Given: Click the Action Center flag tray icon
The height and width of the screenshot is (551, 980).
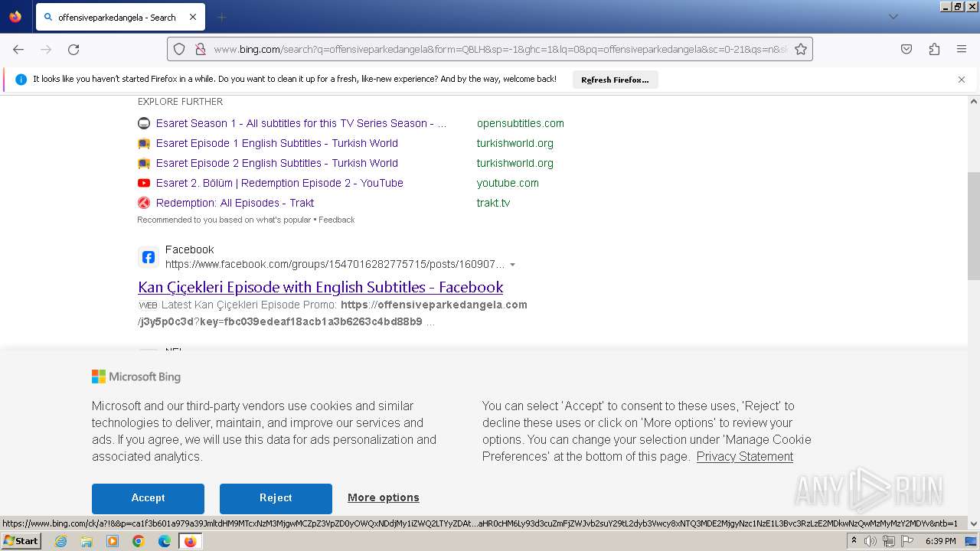Looking at the screenshot, I should point(907,541).
